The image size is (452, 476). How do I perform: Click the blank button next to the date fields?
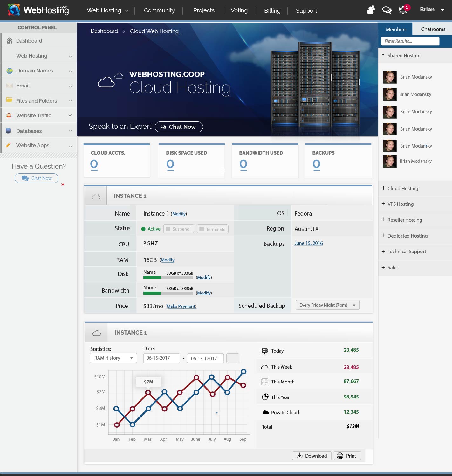(x=233, y=358)
